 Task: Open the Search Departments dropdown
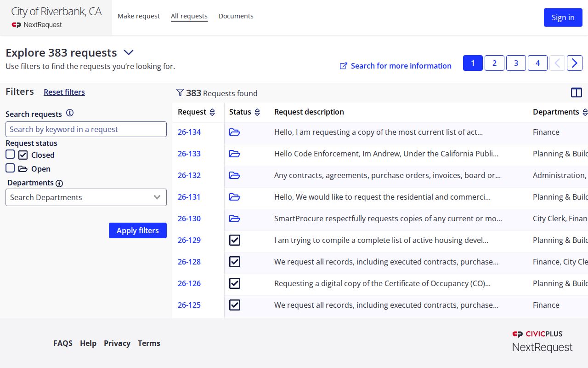coord(86,197)
